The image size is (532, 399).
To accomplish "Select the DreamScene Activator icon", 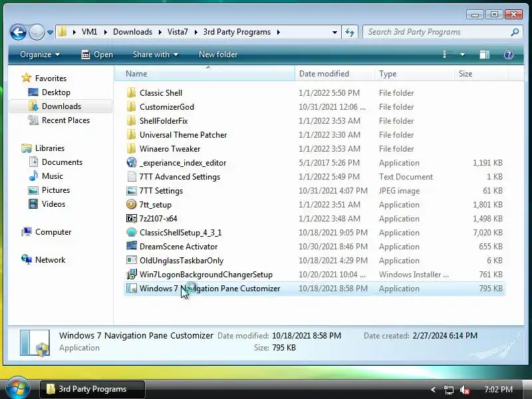I will [x=131, y=246].
